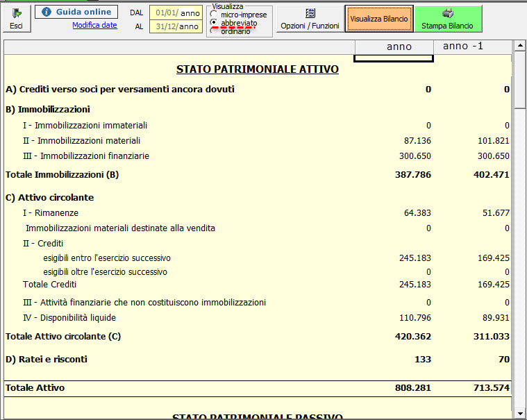Click 'I - Rimanenze' row label
The image size is (527, 420).
pos(51,213)
